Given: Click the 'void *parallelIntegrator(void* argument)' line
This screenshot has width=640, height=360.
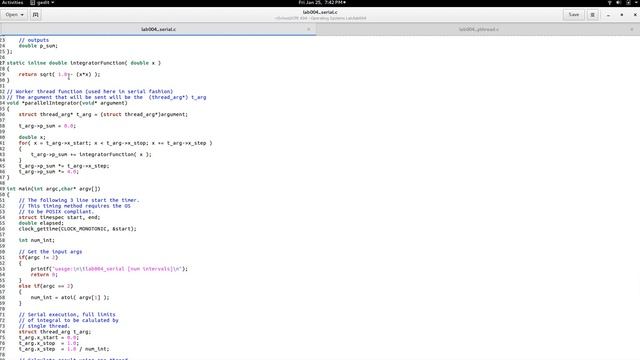Looking at the screenshot, I should 67,103.
